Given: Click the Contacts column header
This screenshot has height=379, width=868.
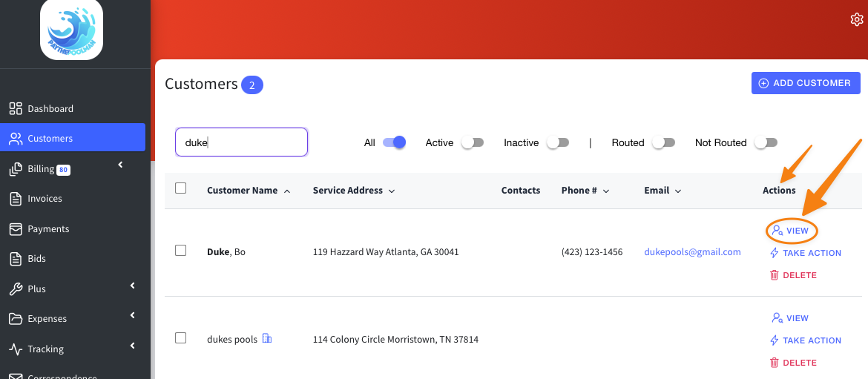Looking at the screenshot, I should (x=520, y=191).
